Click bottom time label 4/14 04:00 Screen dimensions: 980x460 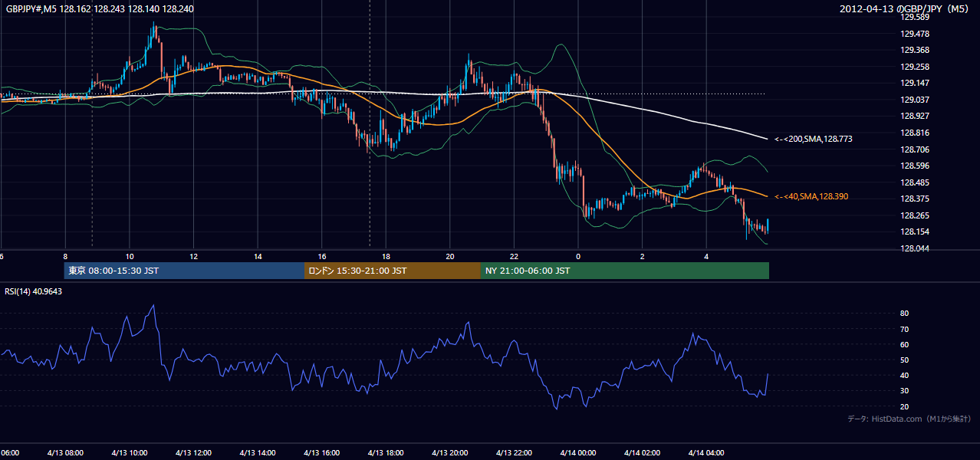707,453
